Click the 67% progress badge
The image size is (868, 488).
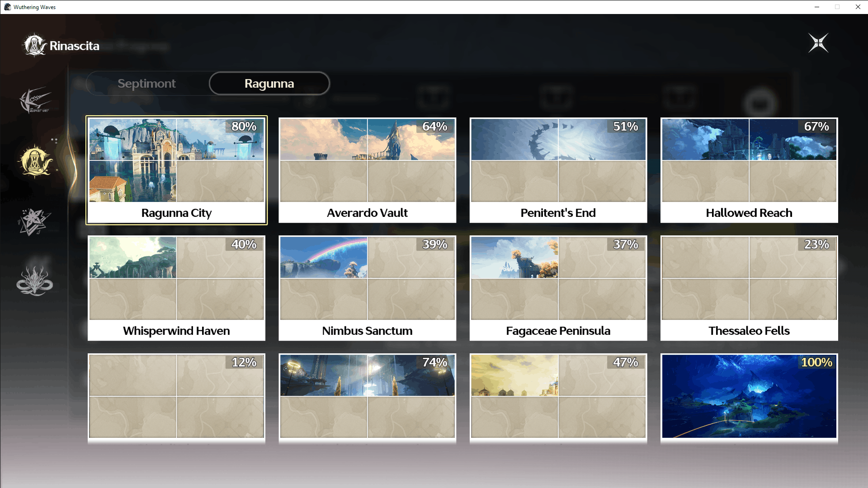(x=816, y=127)
